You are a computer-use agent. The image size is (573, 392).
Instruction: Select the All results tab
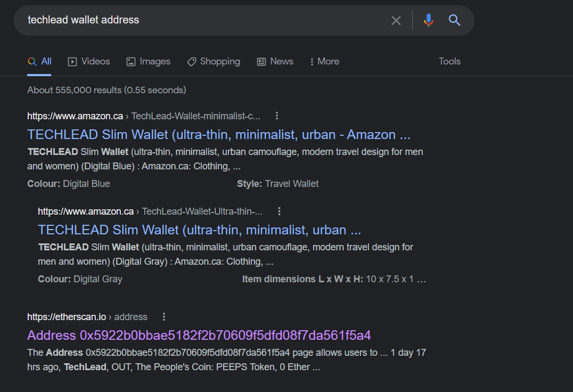(x=39, y=61)
